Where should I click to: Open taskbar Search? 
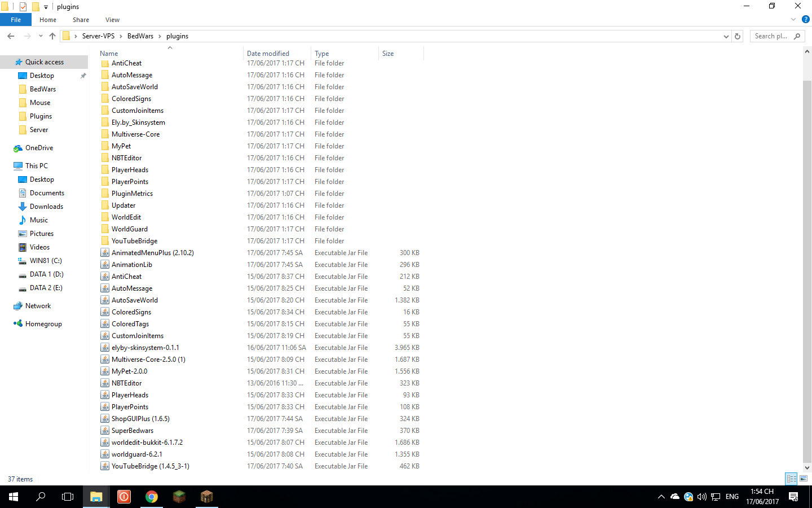click(x=41, y=497)
